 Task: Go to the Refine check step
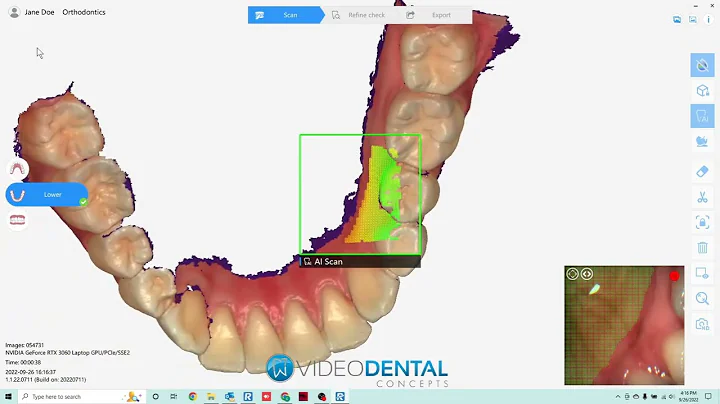click(x=360, y=15)
